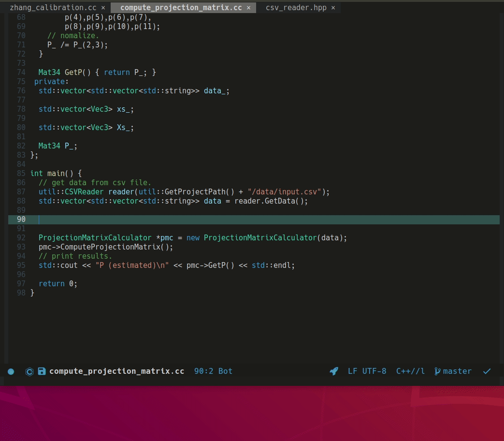Click the "// print results." comment

(x=75, y=256)
